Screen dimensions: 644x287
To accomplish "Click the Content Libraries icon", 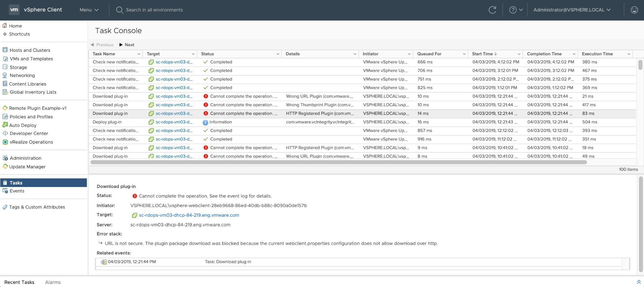I will click(x=5, y=84).
